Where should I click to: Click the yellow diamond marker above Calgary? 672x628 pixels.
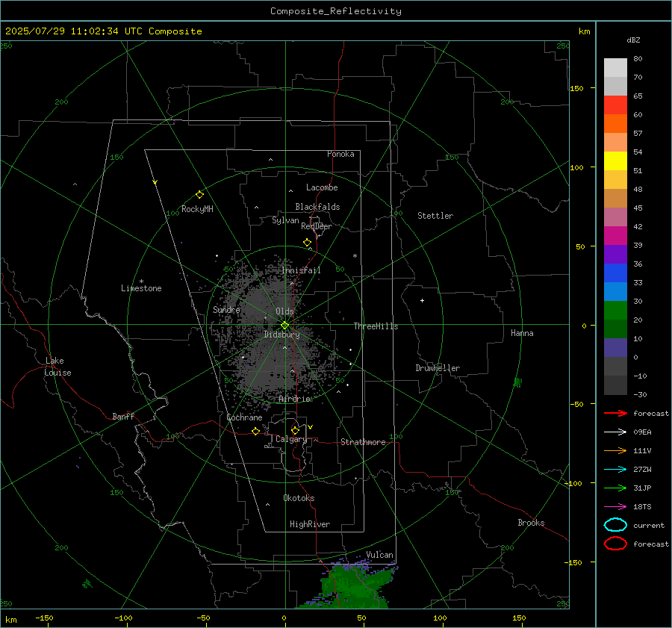tap(295, 430)
